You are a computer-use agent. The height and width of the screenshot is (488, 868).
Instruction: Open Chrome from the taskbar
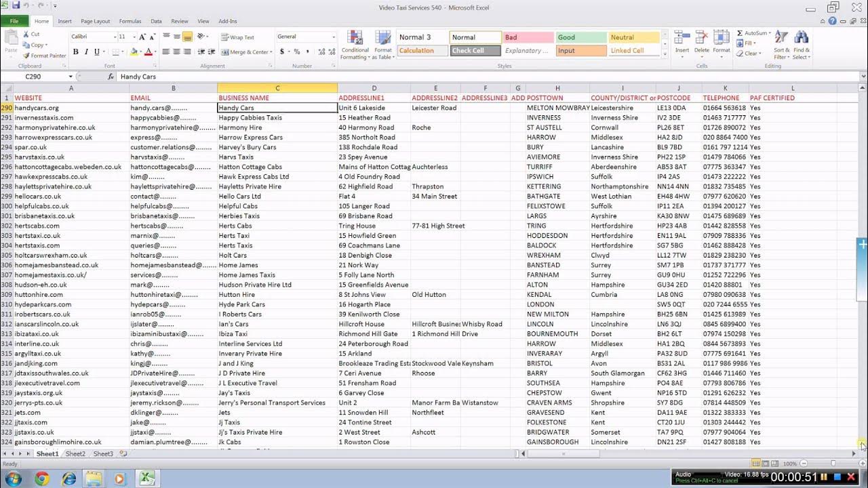point(42,479)
